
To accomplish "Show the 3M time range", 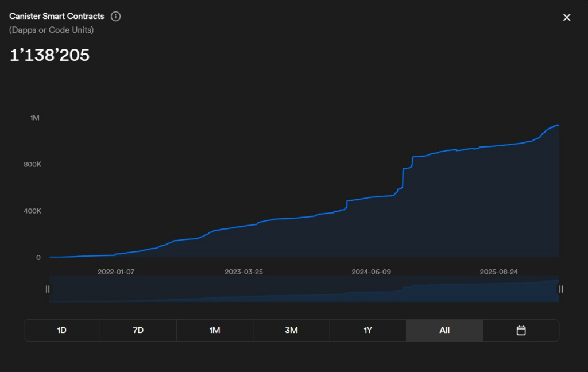I will click(x=291, y=330).
